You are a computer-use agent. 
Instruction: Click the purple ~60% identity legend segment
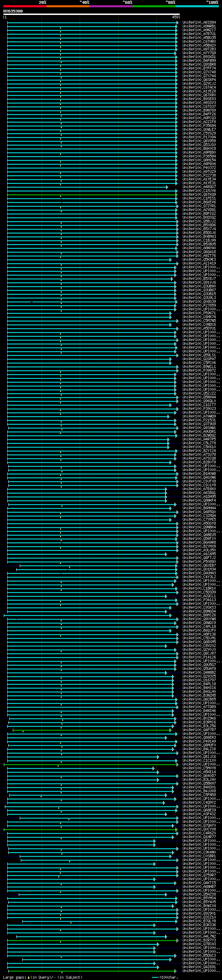tap(111, 6)
